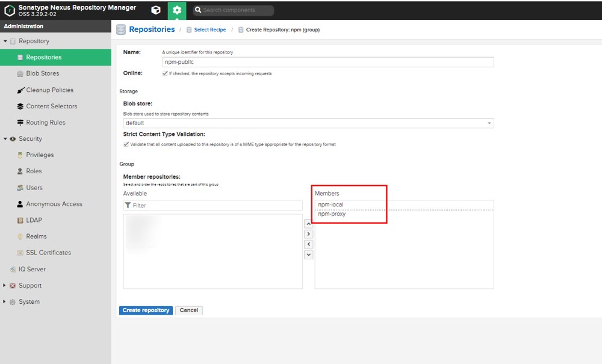Click the Content Selectors layers icon
This screenshot has width=602, height=364.
click(20, 106)
